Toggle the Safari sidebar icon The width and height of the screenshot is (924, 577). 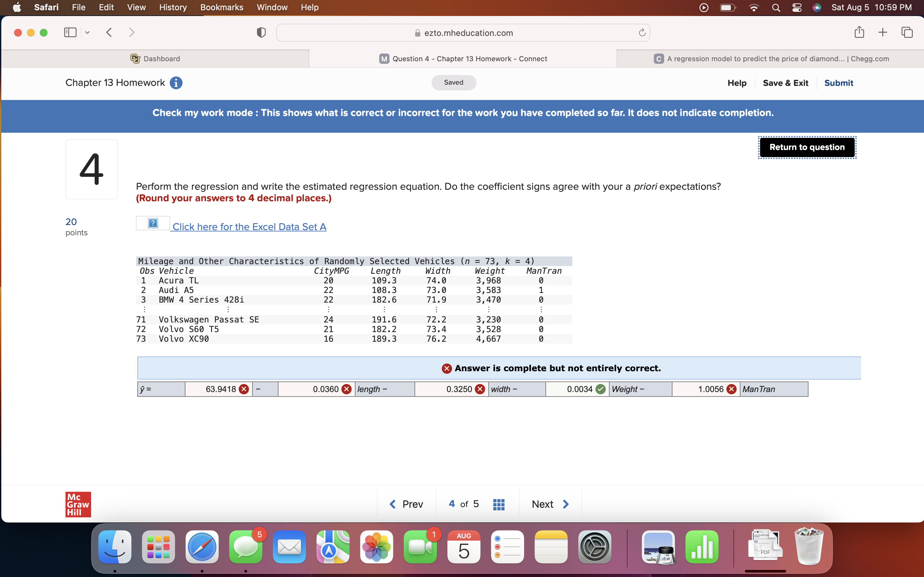(70, 32)
